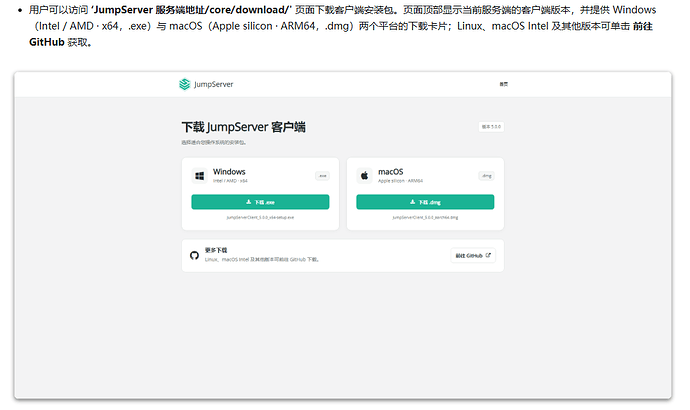Click the Apple logo icon
The width and height of the screenshot is (690, 410).
364,176
